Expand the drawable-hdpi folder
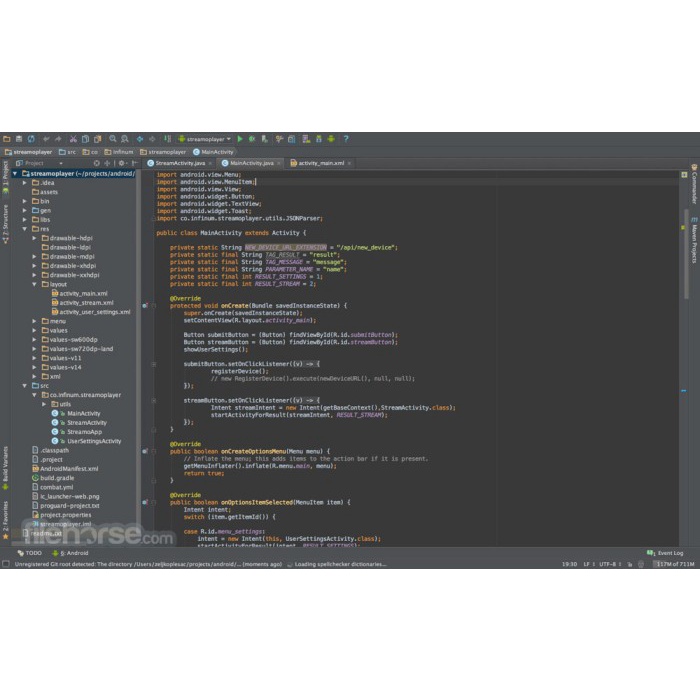 coord(34,238)
